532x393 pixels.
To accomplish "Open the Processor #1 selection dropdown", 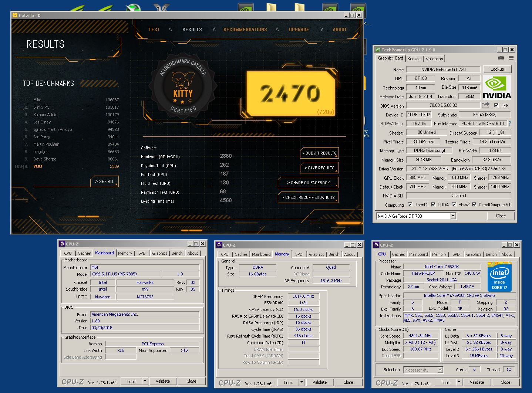I will 423,370.
